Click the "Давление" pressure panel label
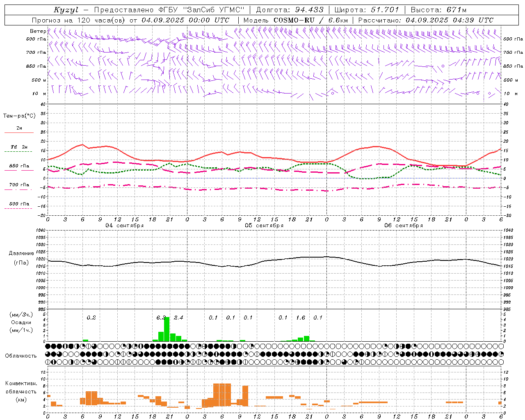This screenshot has width=525, height=420. click(x=21, y=253)
